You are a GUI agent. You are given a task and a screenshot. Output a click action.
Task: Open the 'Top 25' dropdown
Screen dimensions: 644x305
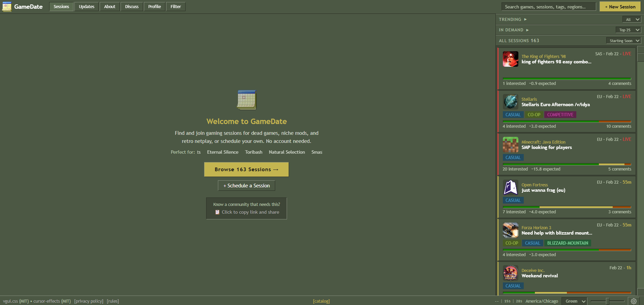628,30
